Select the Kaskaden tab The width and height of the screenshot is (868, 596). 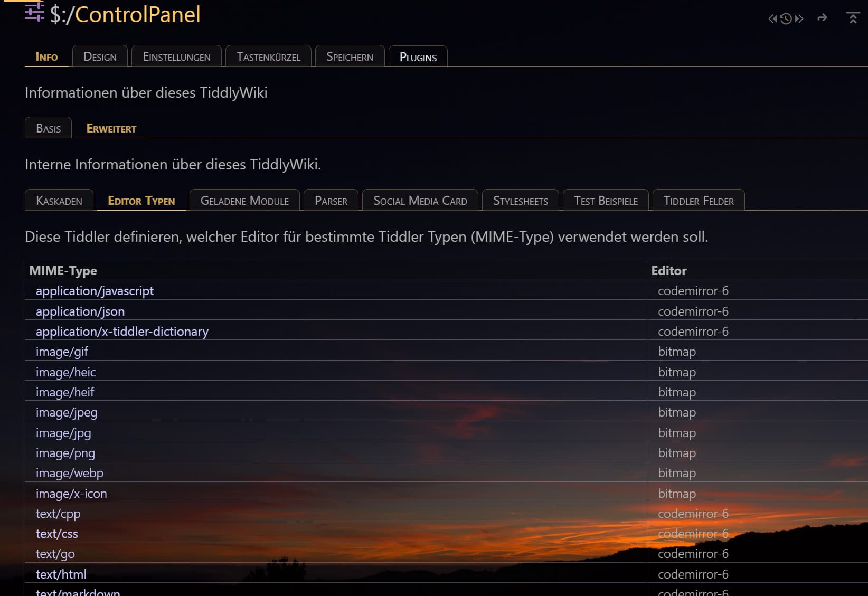click(x=59, y=201)
